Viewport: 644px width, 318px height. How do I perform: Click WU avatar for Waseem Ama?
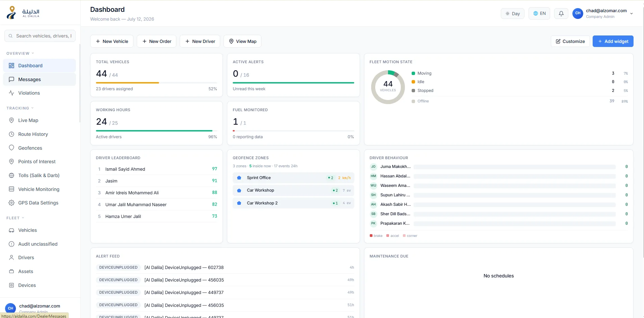[373, 186]
